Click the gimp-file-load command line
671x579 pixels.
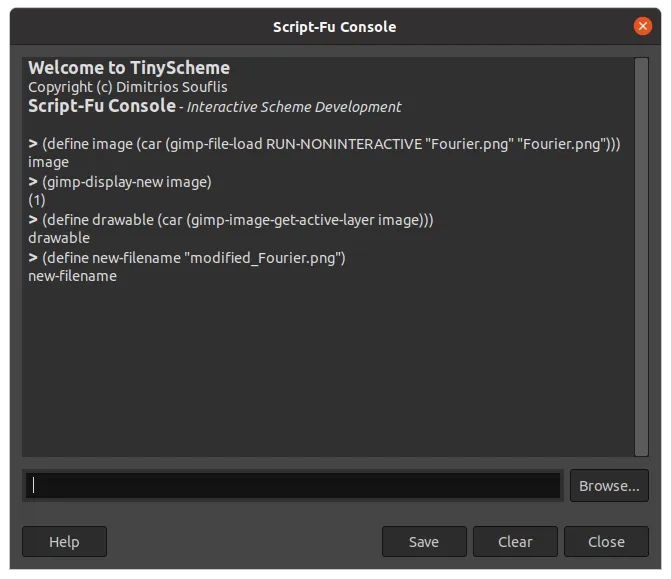324,144
